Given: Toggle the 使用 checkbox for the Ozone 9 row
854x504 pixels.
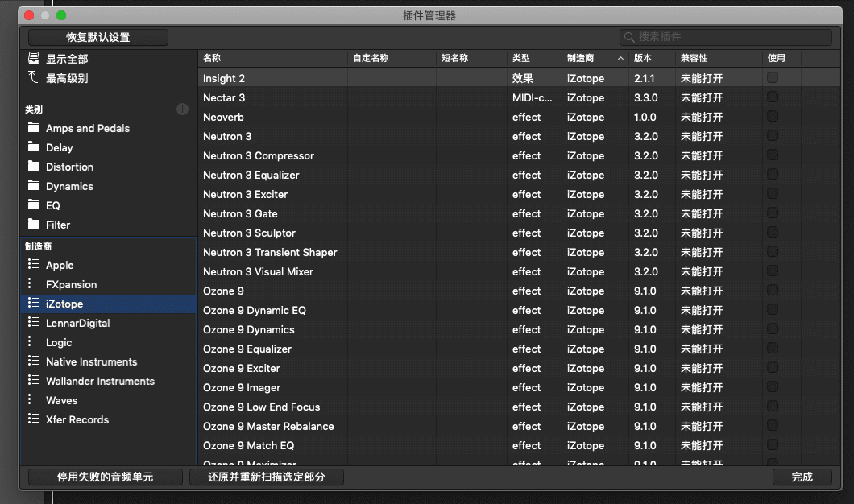Looking at the screenshot, I should [x=773, y=291].
